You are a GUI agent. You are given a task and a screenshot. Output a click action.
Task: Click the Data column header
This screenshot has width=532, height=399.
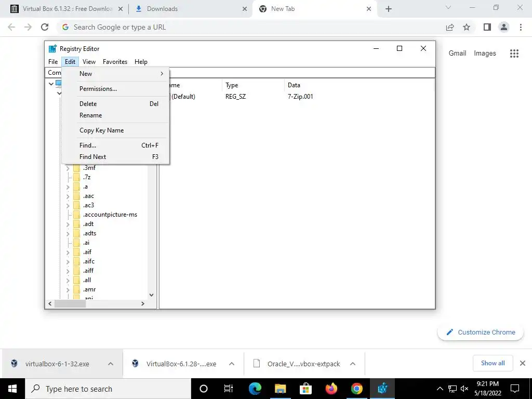tap(359, 85)
